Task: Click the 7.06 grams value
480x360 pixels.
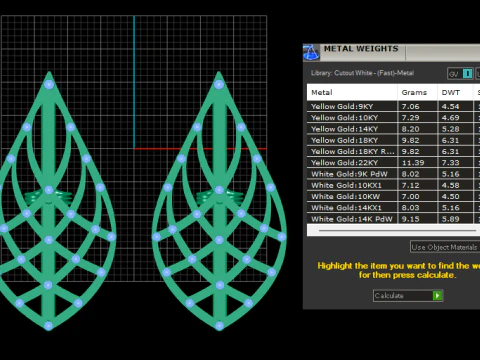Action: (410, 106)
